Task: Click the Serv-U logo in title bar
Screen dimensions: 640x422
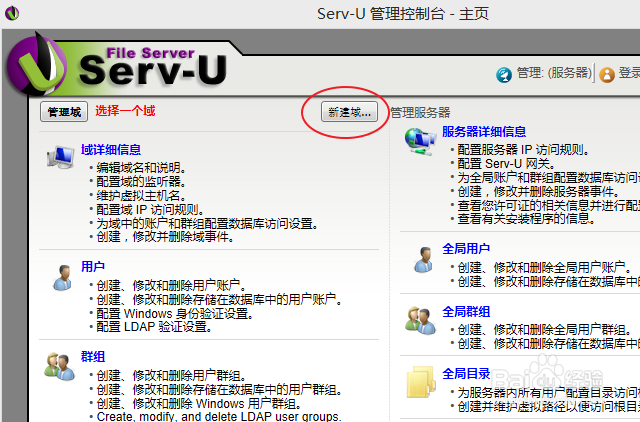Action: tap(12, 13)
